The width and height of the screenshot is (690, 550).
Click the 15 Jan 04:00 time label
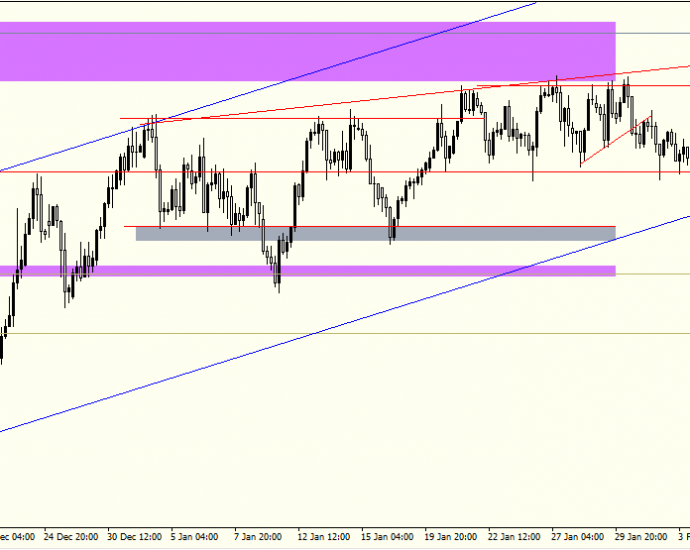(x=387, y=537)
